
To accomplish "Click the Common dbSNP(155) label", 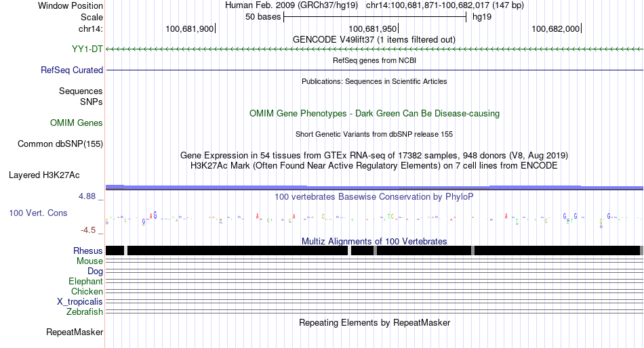I will click(60, 144).
